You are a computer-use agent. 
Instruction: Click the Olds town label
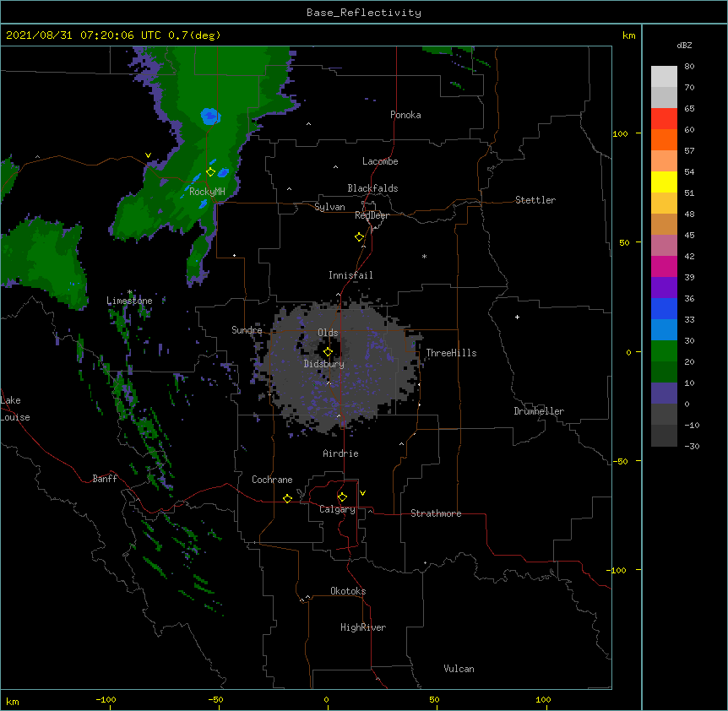pos(328,333)
